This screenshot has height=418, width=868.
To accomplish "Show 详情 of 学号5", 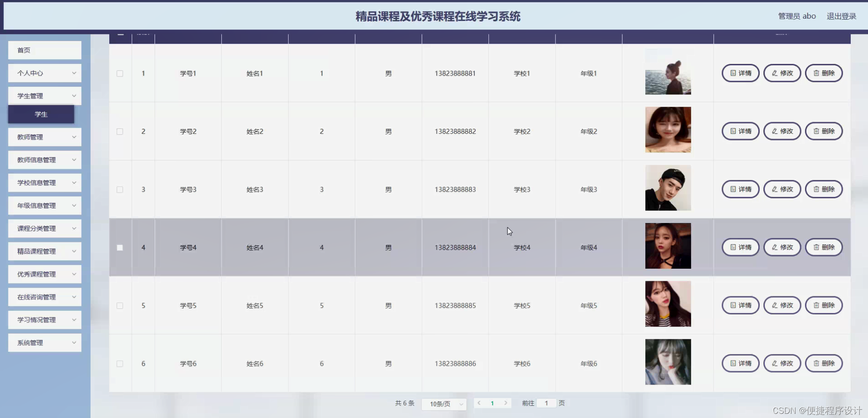I will pos(741,306).
